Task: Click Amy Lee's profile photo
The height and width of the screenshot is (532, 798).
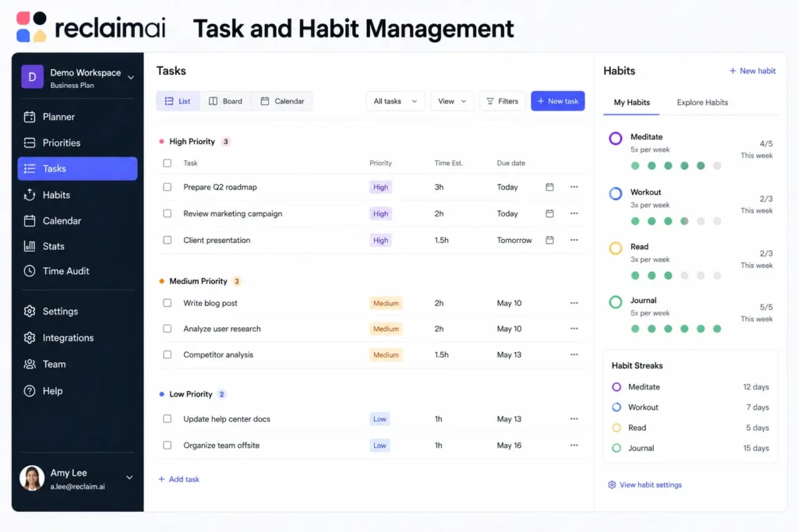Action: [32, 478]
